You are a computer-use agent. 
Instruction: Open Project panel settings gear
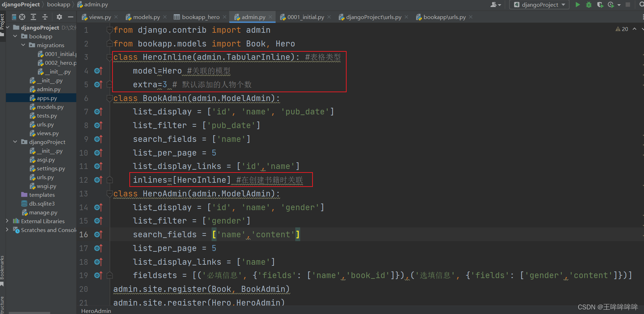pyautogui.click(x=59, y=17)
